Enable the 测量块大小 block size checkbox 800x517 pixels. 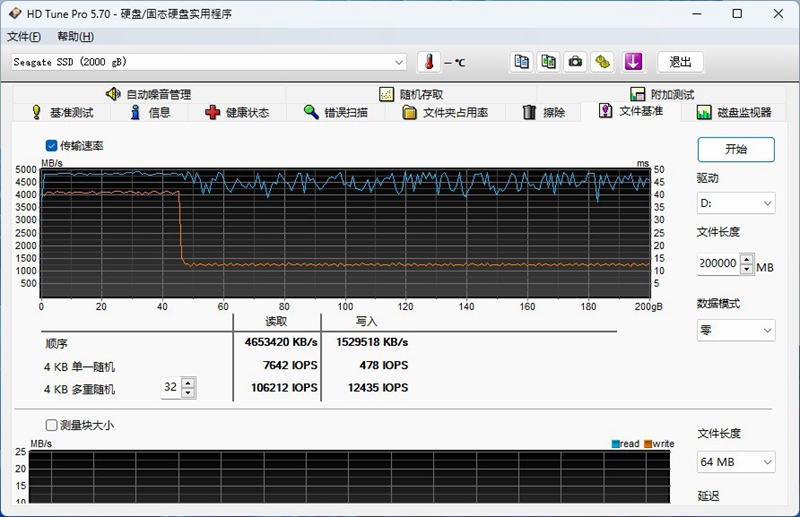point(52,425)
